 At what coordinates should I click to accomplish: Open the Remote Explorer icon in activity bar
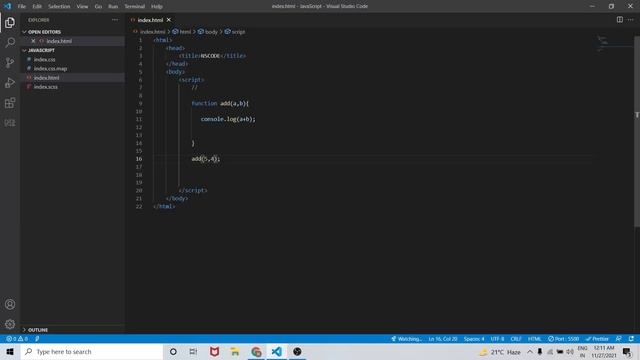pos(10,122)
